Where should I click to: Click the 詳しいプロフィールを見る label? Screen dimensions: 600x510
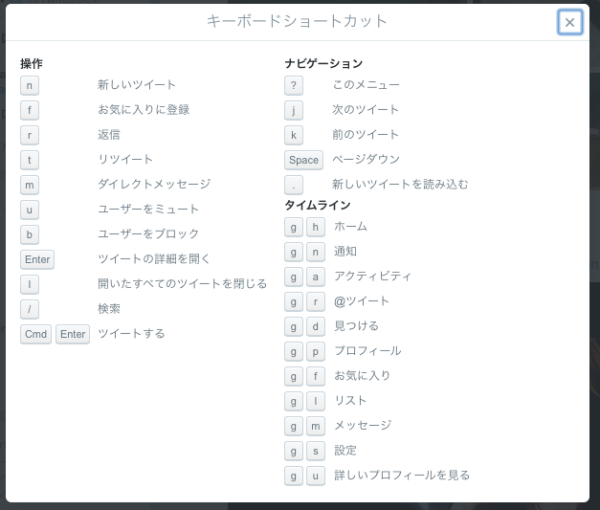tap(401, 475)
